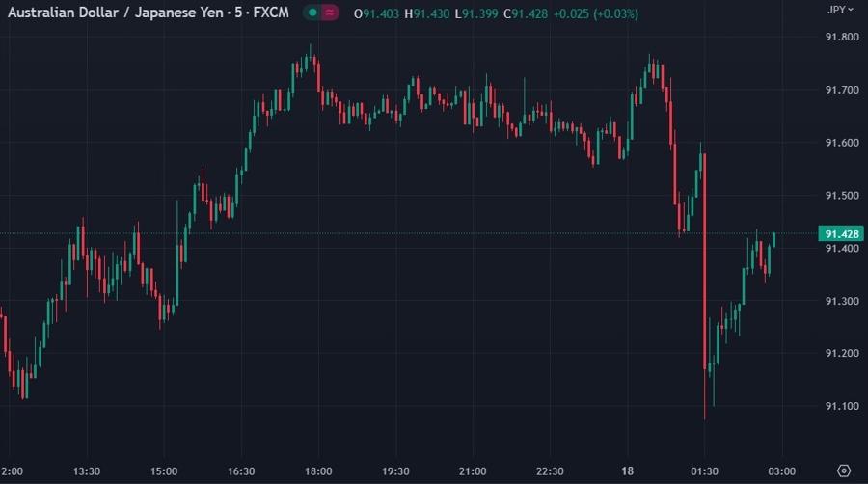Click the Close value C91.428
Viewport: 868px width, 484px height.
526,13
